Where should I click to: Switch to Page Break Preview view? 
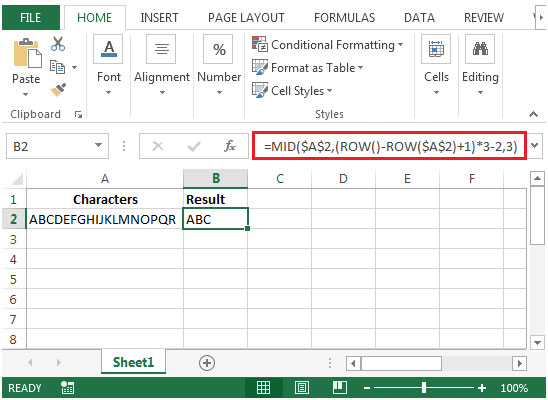(340, 387)
